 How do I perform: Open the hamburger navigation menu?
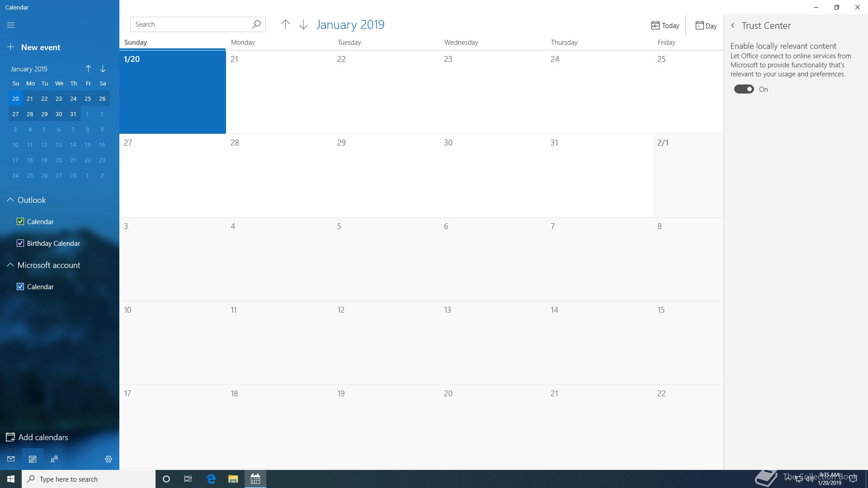tap(11, 25)
